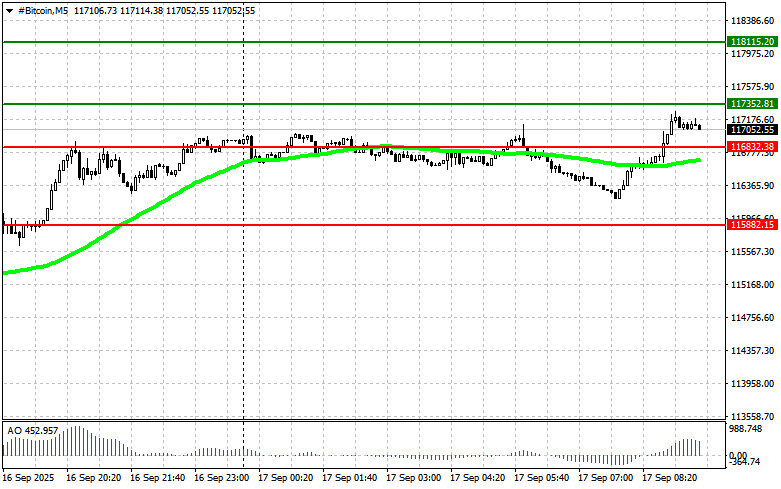Select the 115882.15 red price label
This screenshot has height=489, width=781.
(753, 225)
